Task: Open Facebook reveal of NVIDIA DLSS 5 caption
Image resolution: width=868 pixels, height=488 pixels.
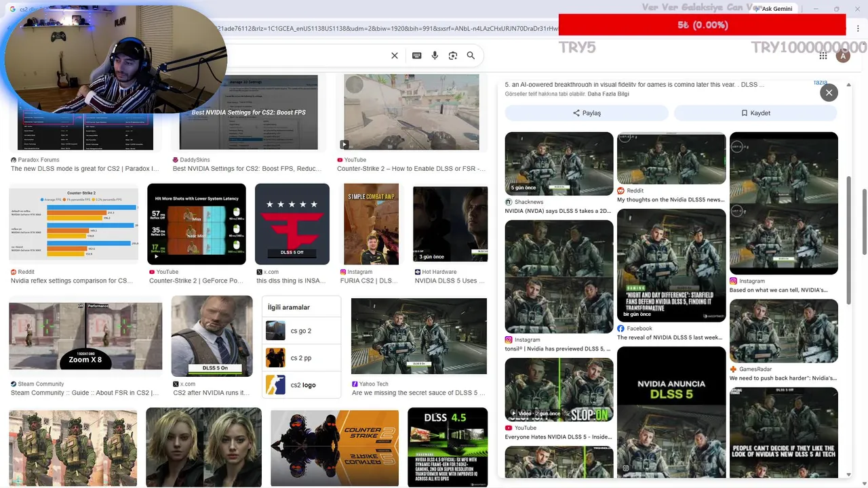Action: pos(670,338)
